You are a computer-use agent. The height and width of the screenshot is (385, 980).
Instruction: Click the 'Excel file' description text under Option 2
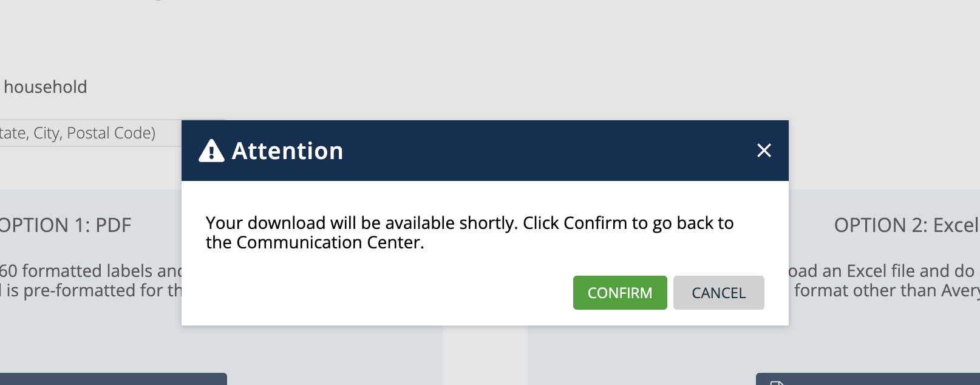(881, 271)
